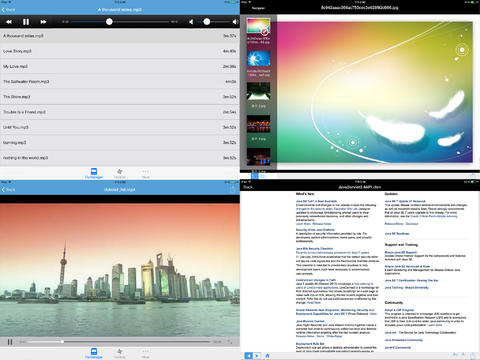Viewport: 480px width, 360px height.
Task: Open the FileManager tab in audio view
Action: tap(94, 173)
